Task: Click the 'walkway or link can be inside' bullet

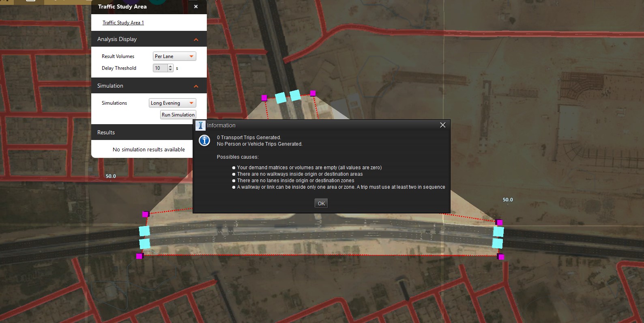Action: click(341, 187)
